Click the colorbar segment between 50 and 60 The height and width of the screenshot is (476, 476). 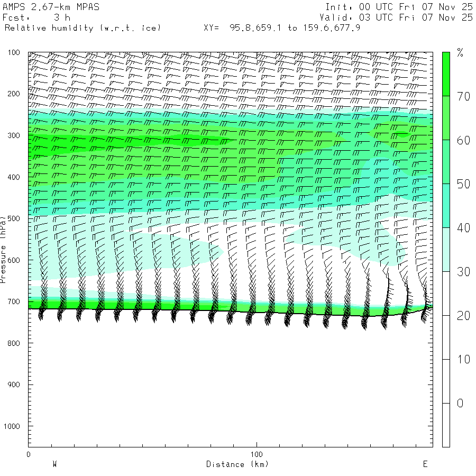[446, 162]
